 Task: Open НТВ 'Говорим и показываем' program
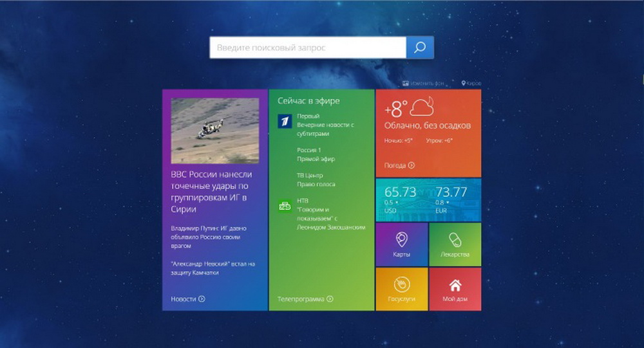click(x=330, y=218)
